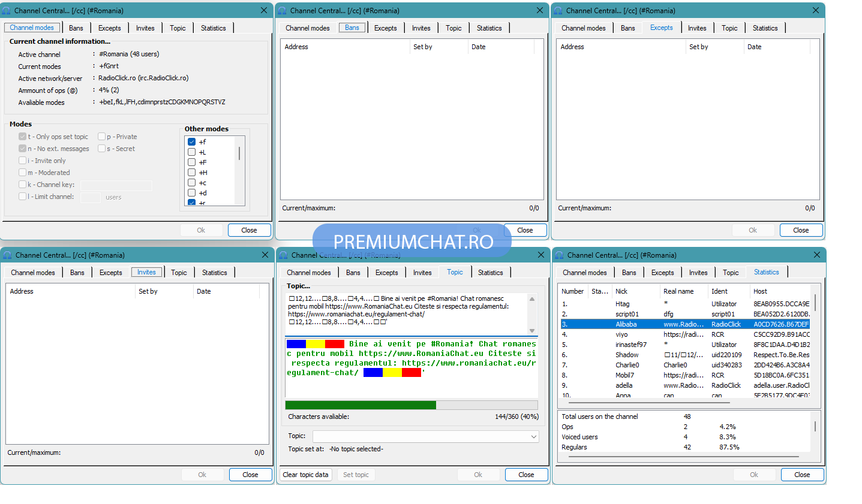
Task: Click the headphone icon in the Statistics window title bar
Action: (x=559, y=255)
